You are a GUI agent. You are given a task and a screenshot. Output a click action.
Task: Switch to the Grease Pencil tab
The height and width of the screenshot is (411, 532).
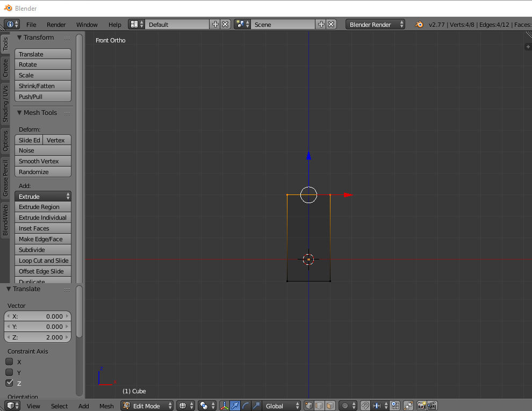(x=5, y=178)
